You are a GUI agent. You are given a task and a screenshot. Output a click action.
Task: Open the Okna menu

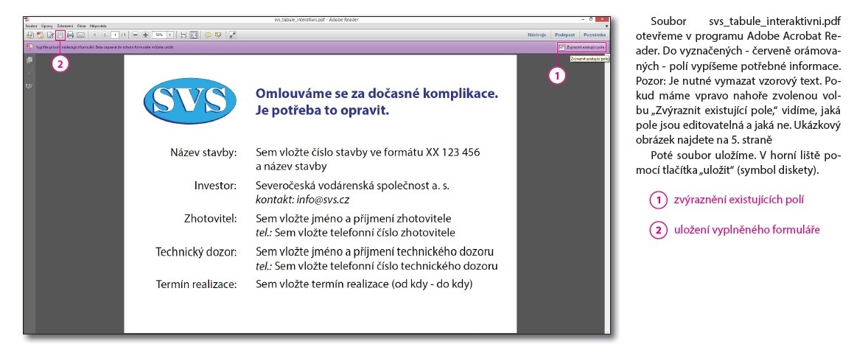point(81,26)
